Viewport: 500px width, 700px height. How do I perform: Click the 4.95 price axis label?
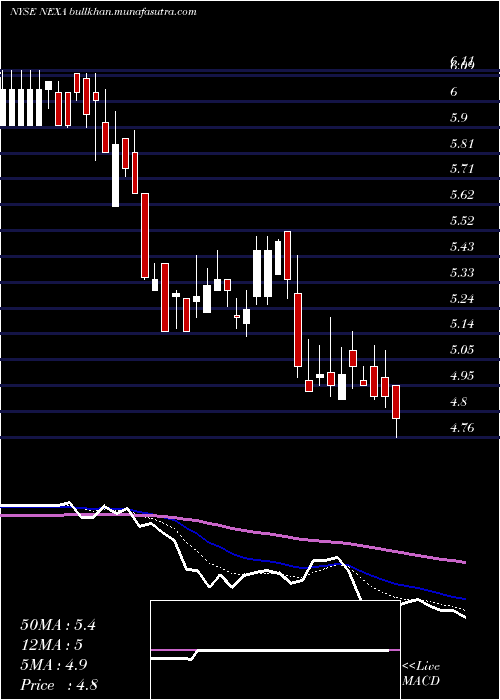(463, 376)
